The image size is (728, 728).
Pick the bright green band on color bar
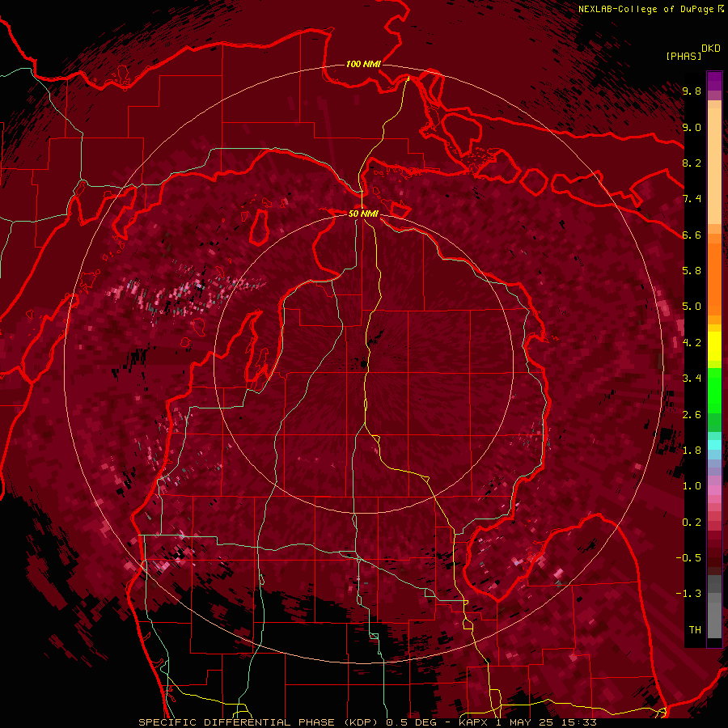(x=714, y=390)
